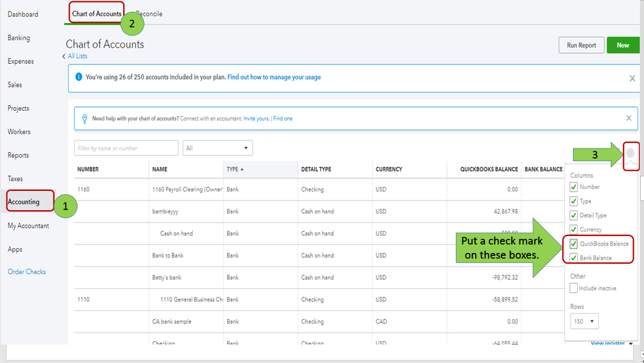This screenshot has height=363, width=644.
Task: Enable the Include inactive checkbox
Action: pyautogui.click(x=573, y=288)
